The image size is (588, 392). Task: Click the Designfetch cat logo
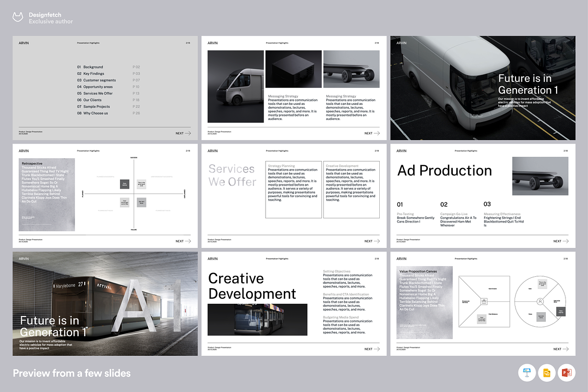pyautogui.click(x=19, y=18)
